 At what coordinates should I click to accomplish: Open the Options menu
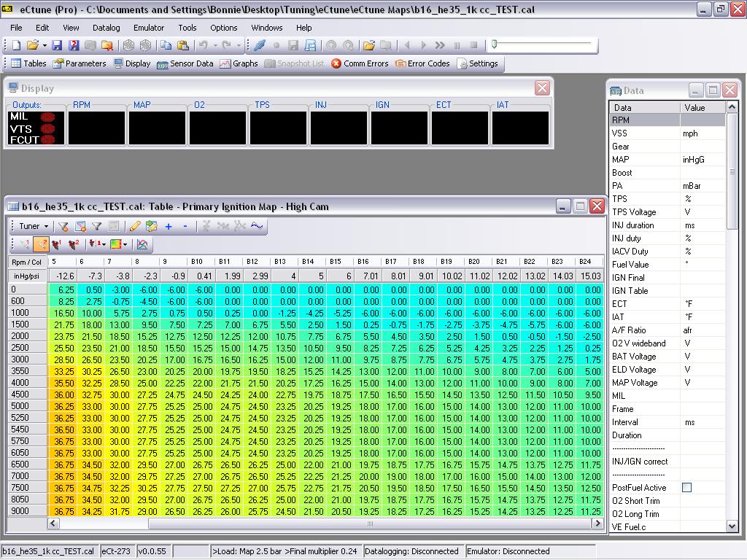point(223,28)
